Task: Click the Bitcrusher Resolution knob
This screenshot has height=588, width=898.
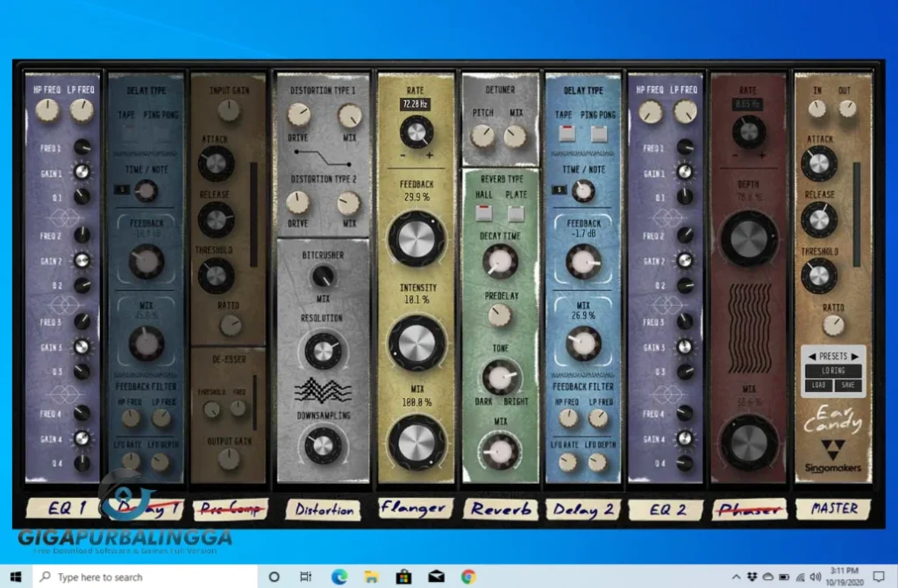Action: click(x=322, y=351)
